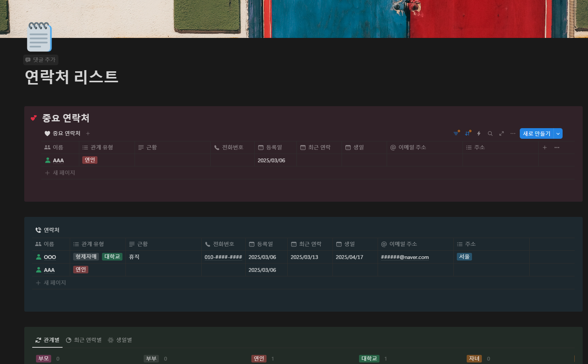
Task: Open OOO contact page in 연락처 table
Action: coord(50,257)
